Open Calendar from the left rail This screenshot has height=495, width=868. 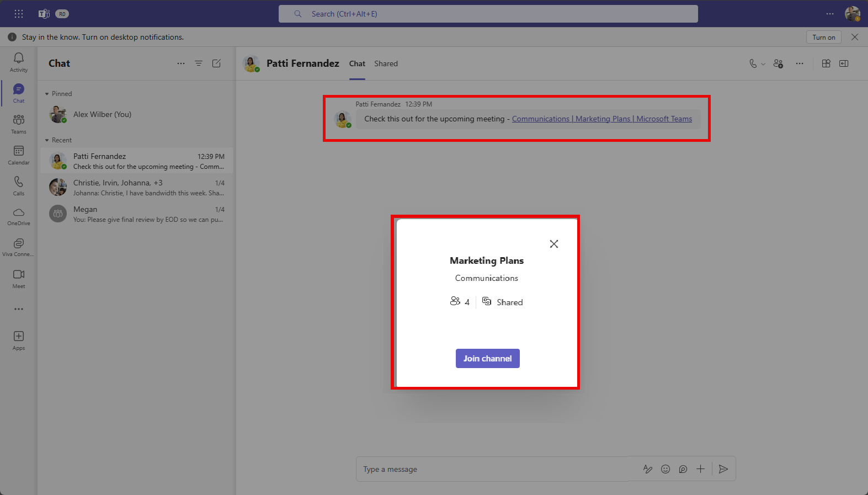point(19,155)
